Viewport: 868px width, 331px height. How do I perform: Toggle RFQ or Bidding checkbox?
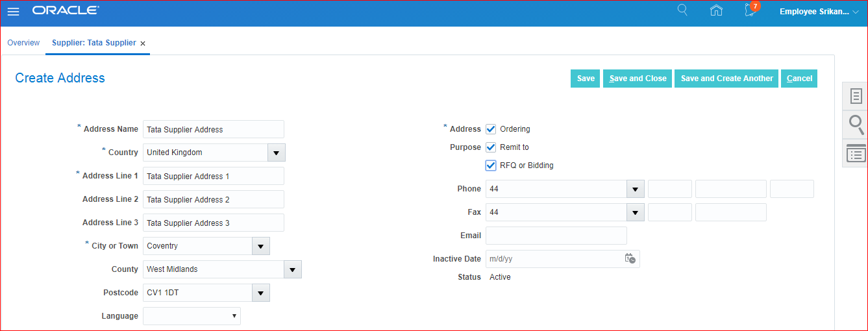click(x=491, y=165)
